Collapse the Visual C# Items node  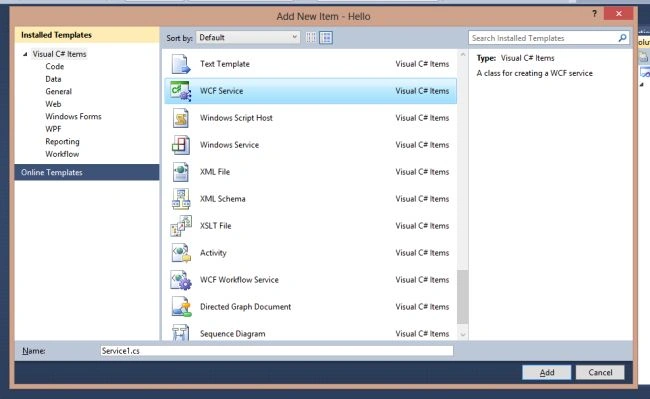(x=25, y=54)
